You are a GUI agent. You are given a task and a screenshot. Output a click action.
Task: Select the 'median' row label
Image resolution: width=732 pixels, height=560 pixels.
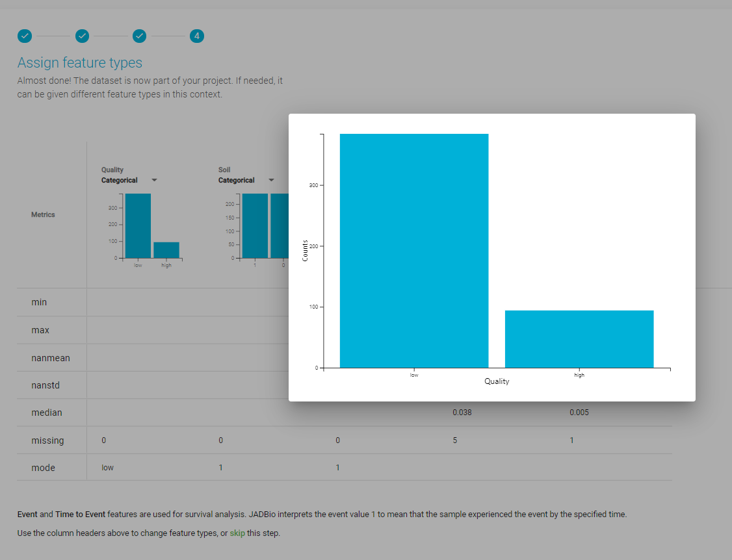coord(47,413)
